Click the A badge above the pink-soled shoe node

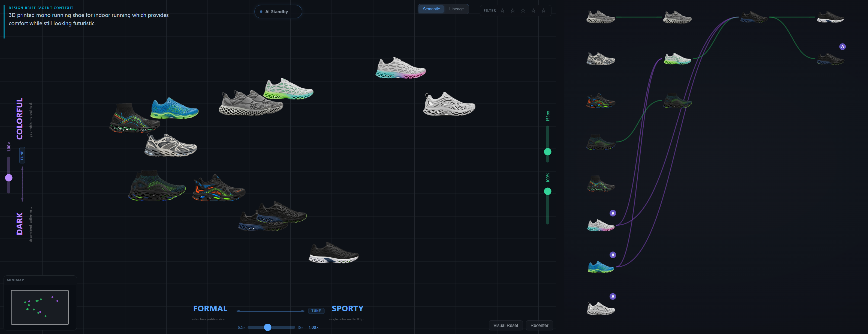click(x=613, y=213)
